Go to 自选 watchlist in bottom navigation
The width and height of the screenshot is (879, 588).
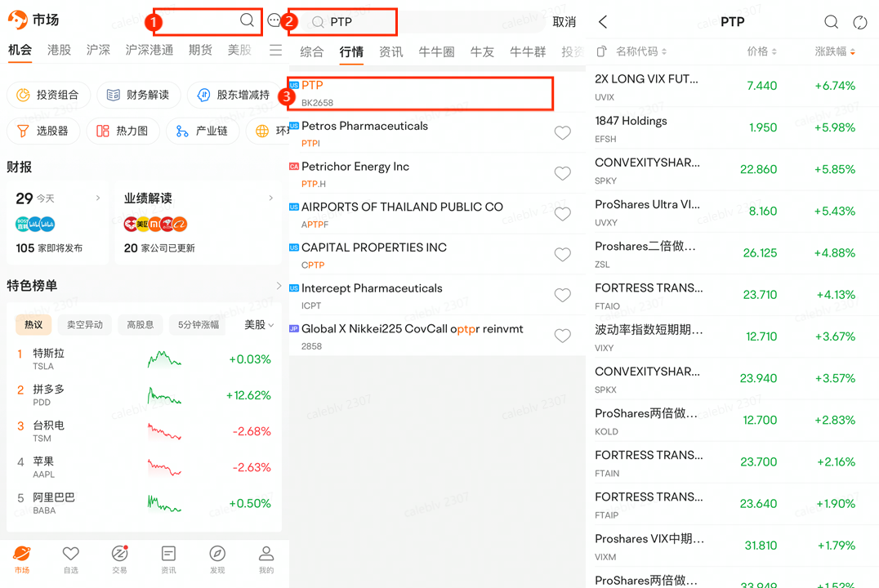tap(70, 559)
